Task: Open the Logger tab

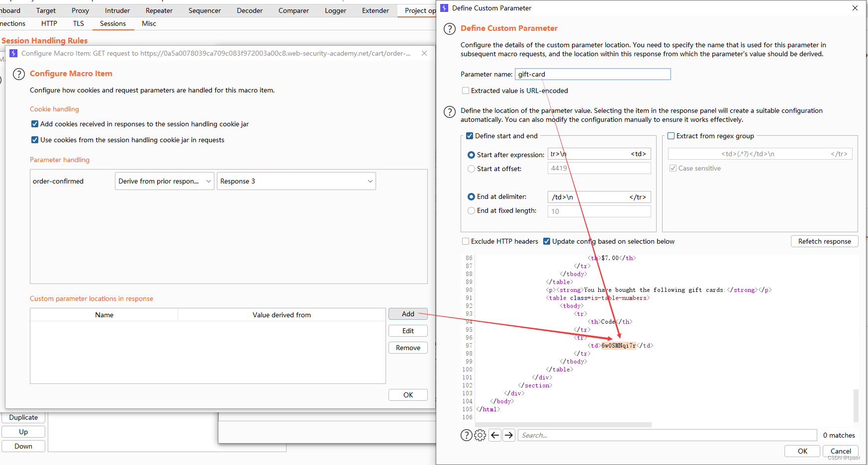Action: 335,10
